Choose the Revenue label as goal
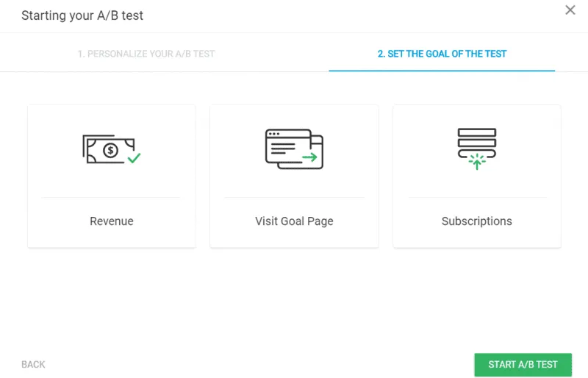 click(x=112, y=221)
